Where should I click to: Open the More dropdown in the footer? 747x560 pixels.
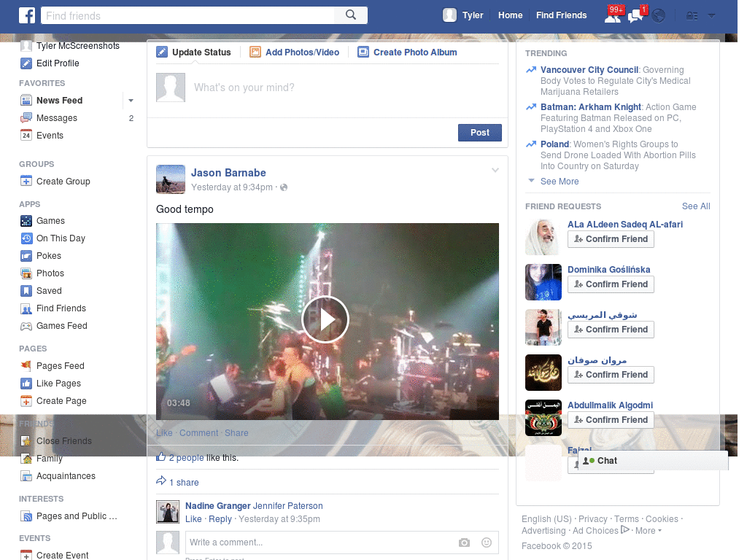(x=648, y=531)
